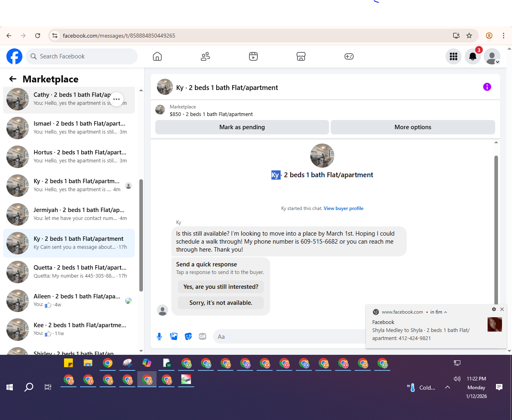Image resolution: width=512 pixels, height=420 pixels.
Task: Open Task View on the taskbar
Action: (x=48, y=387)
